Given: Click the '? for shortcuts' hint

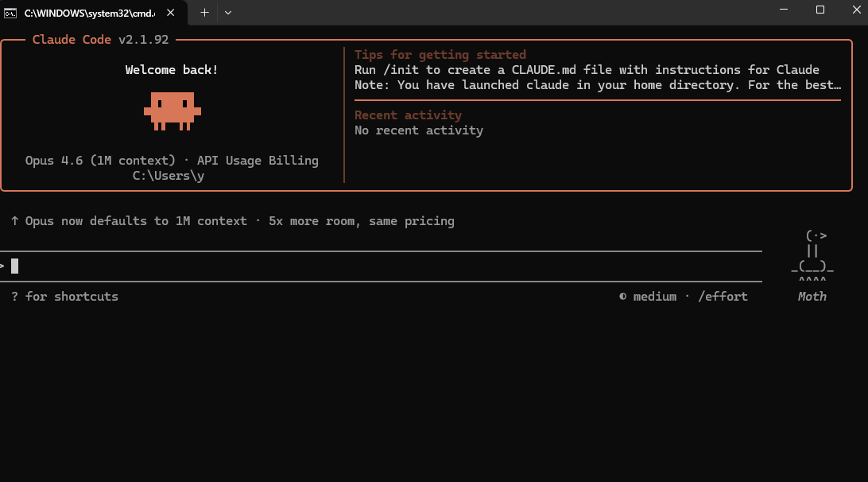Looking at the screenshot, I should (x=64, y=297).
